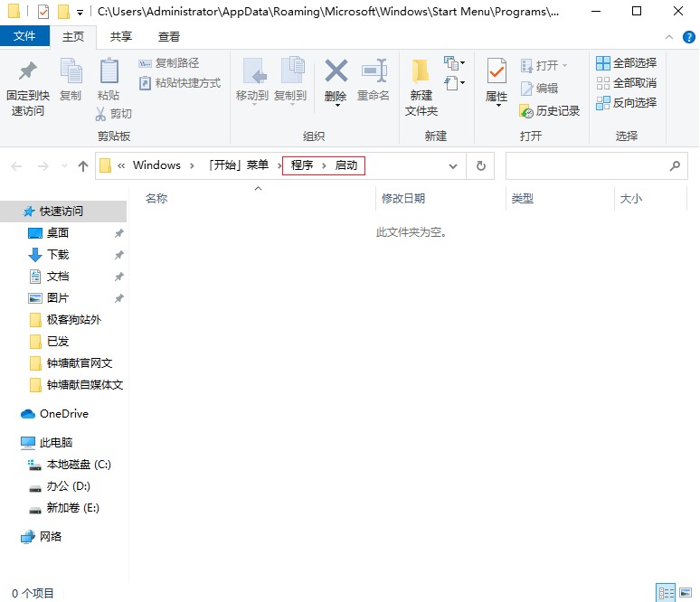Expand the ribbon help chevron at top right
Viewport: 700px width, 602px height.
[x=668, y=37]
